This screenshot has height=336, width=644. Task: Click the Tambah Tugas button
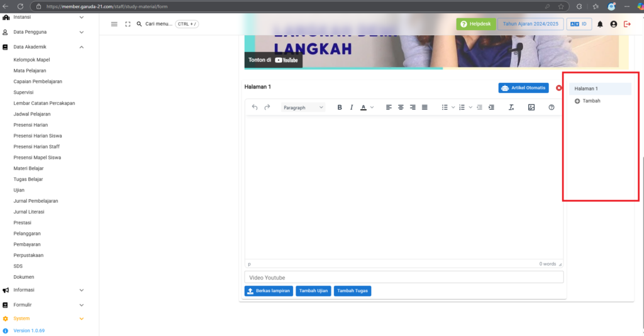pyautogui.click(x=352, y=291)
